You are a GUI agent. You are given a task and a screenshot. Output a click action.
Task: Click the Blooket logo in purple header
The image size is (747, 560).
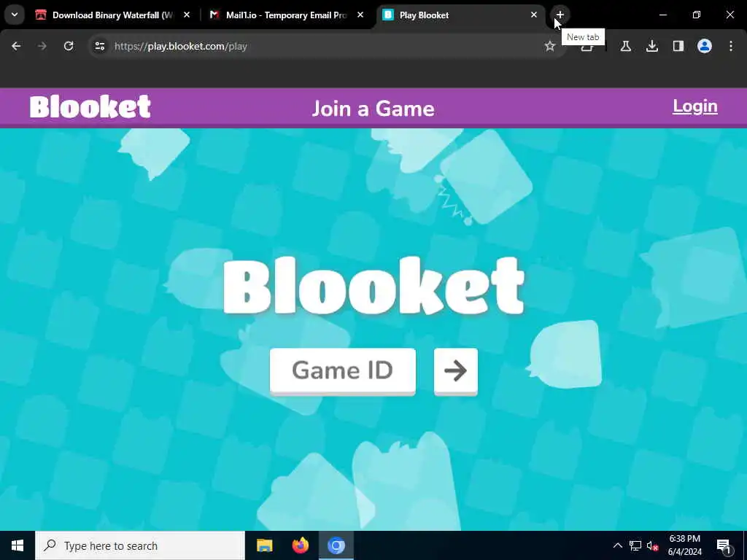(x=90, y=106)
